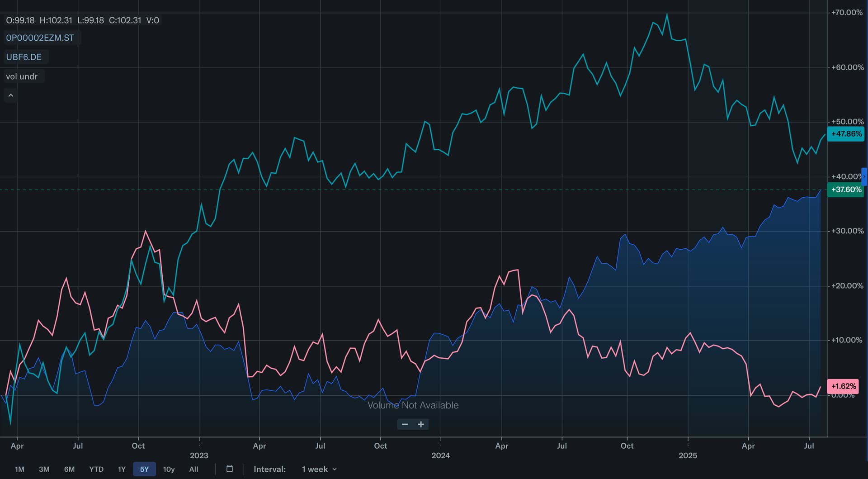Select the 1M time range

point(19,469)
